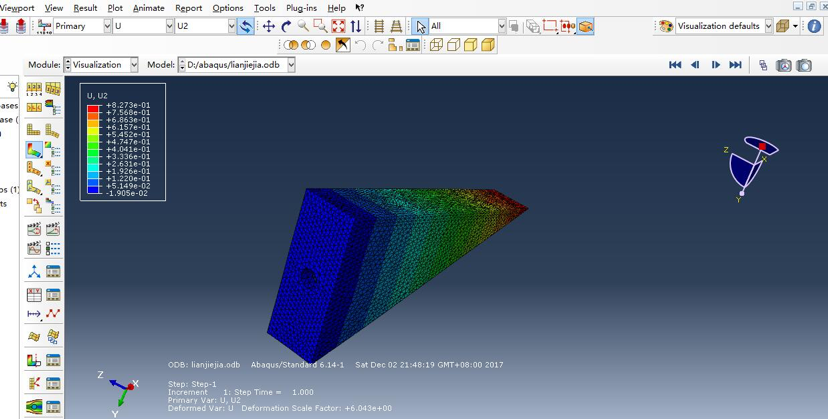This screenshot has height=419, width=828.
Task: Click the second camera snapshot icon
Action: [804, 65]
